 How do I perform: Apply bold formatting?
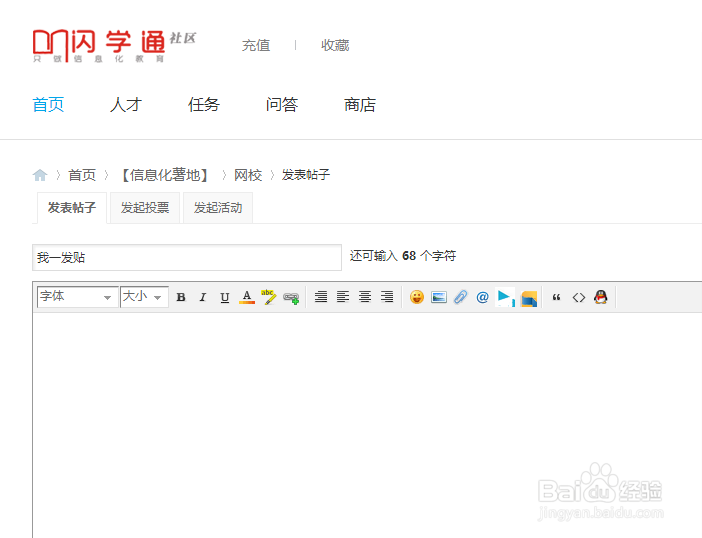tap(181, 297)
